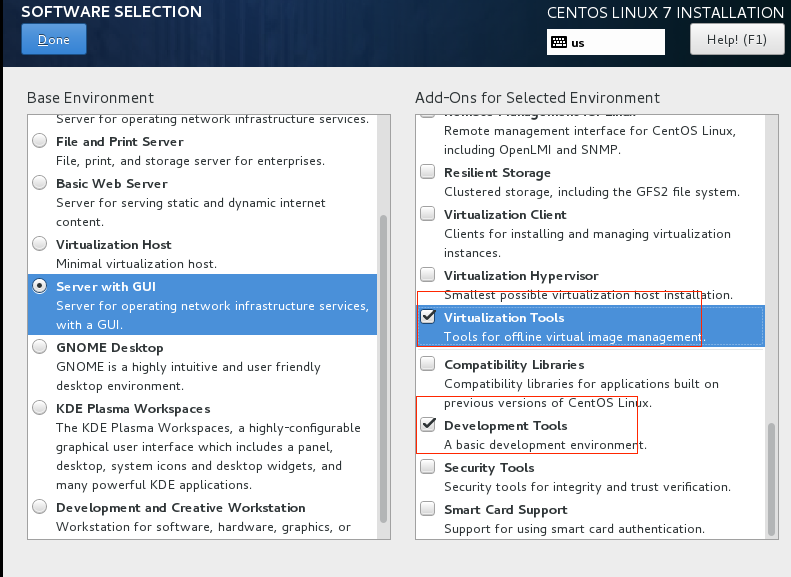Select Server with GUI radio button

(x=40, y=286)
